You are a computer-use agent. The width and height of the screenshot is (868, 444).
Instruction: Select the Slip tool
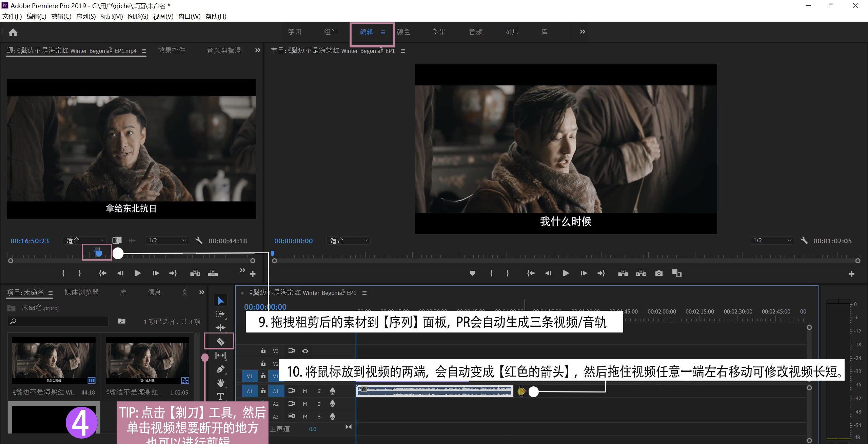220,355
